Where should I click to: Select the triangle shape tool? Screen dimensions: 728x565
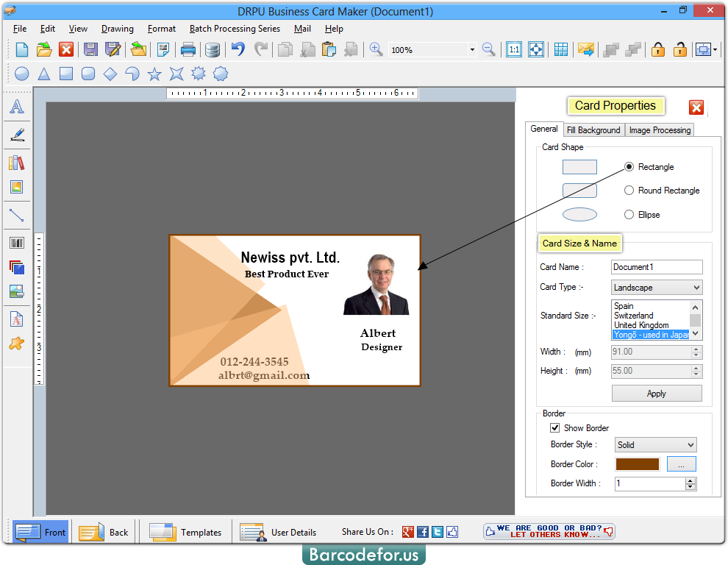(44, 74)
